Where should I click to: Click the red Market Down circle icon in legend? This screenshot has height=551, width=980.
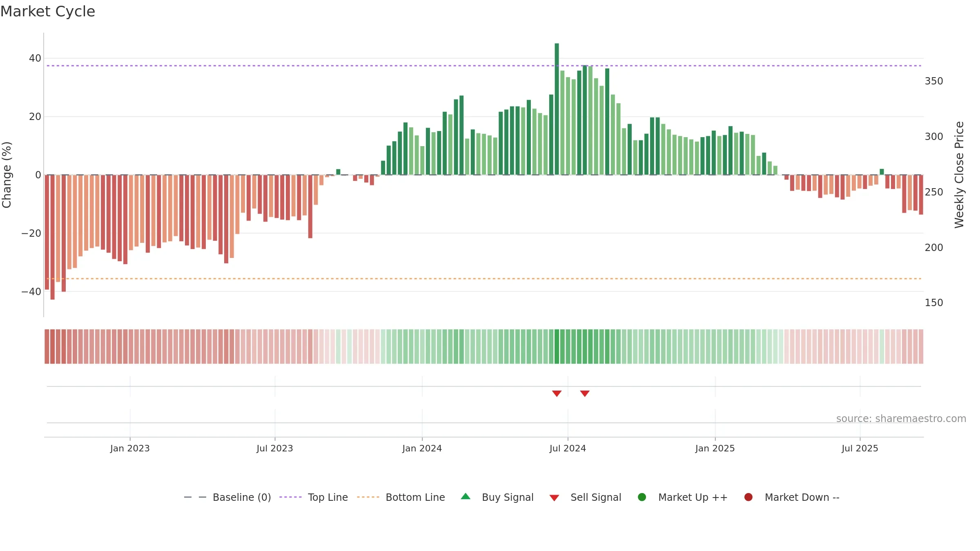pos(748,497)
